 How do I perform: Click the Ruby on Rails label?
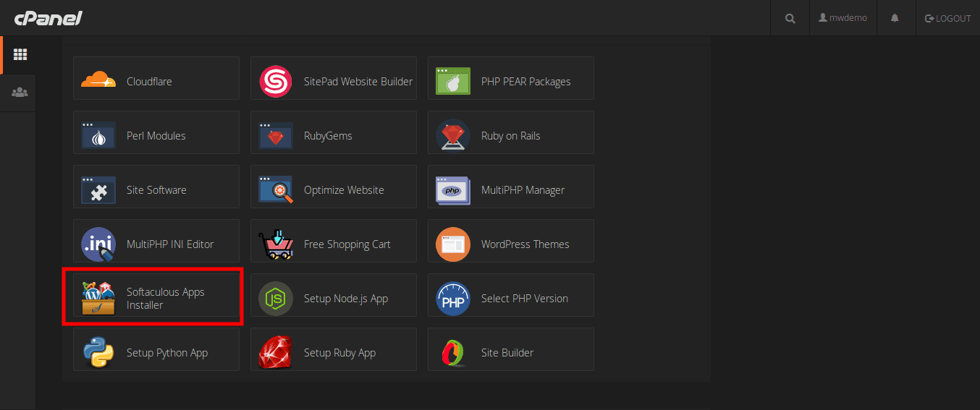pos(511,136)
